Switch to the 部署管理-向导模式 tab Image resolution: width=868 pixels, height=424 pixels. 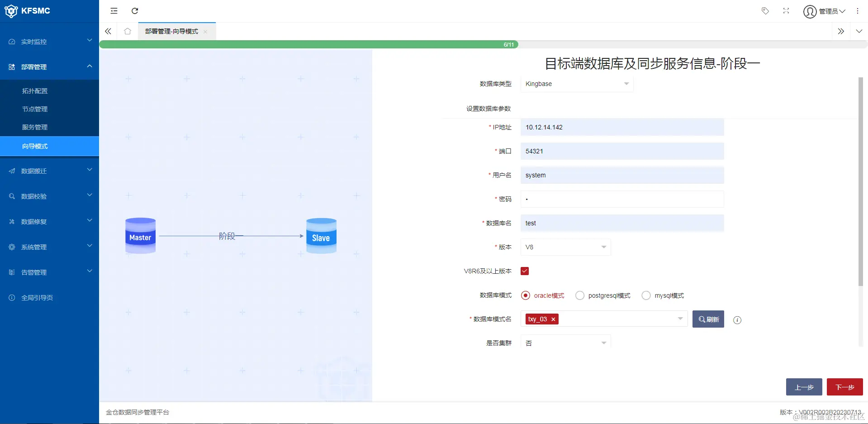tap(171, 31)
